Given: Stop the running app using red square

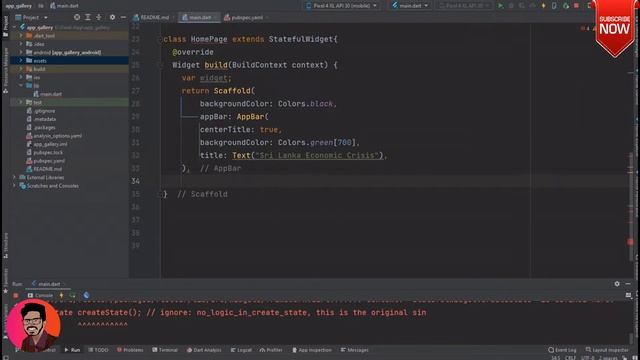Looking at the screenshot, I should point(576,6).
